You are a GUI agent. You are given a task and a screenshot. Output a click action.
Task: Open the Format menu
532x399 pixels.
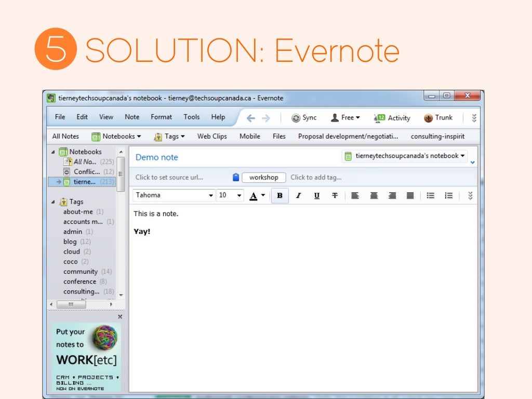point(161,117)
